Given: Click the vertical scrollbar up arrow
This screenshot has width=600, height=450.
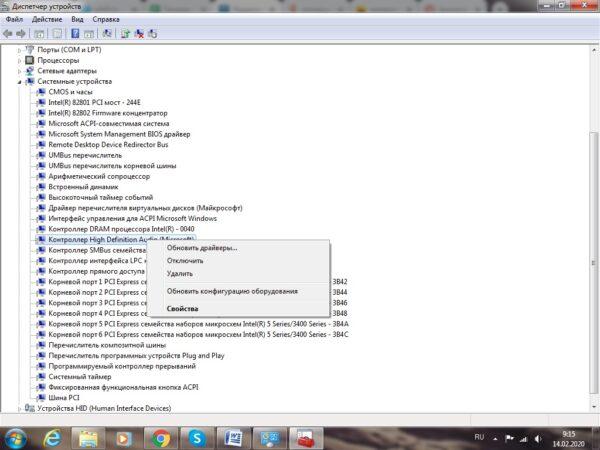Looking at the screenshot, I should tap(594, 50).
